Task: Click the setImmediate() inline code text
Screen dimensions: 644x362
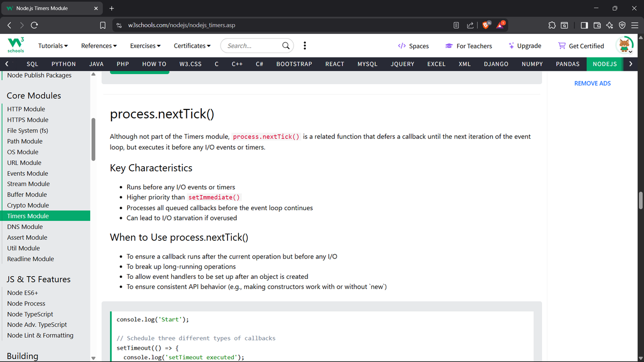Action: pos(215,197)
